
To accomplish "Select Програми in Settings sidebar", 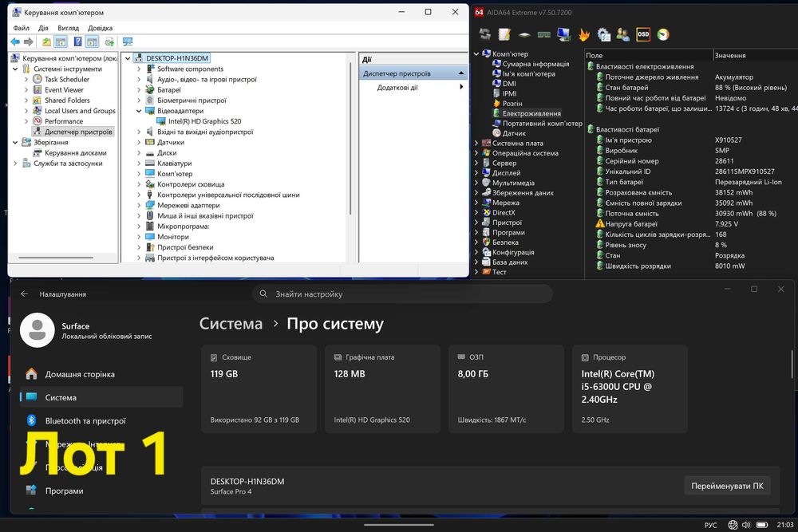I will [x=102, y=491].
